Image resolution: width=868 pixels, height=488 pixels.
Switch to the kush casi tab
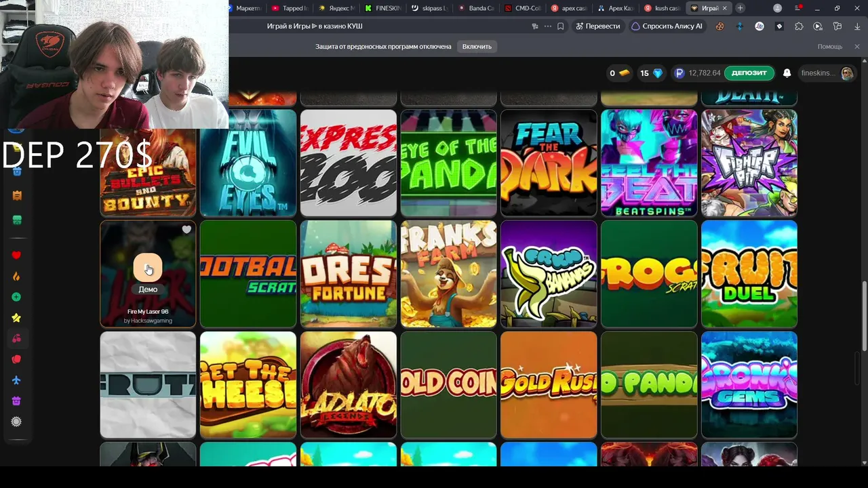(663, 8)
